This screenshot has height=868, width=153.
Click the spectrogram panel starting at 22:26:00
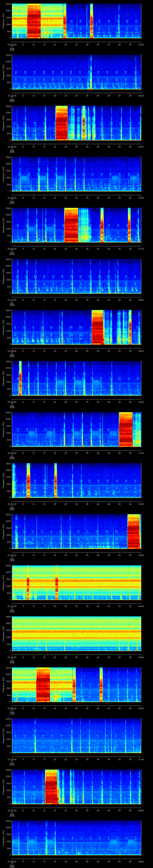pyautogui.click(x=77, y=225)
